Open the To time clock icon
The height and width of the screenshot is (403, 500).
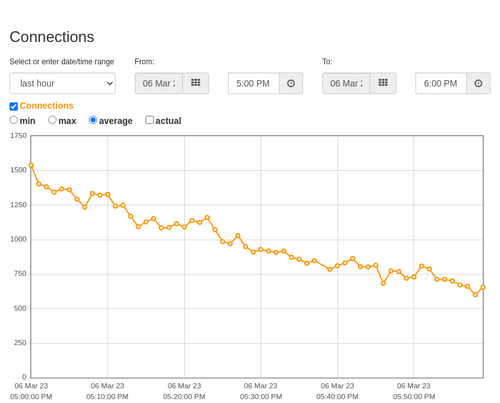pos(478,83)
